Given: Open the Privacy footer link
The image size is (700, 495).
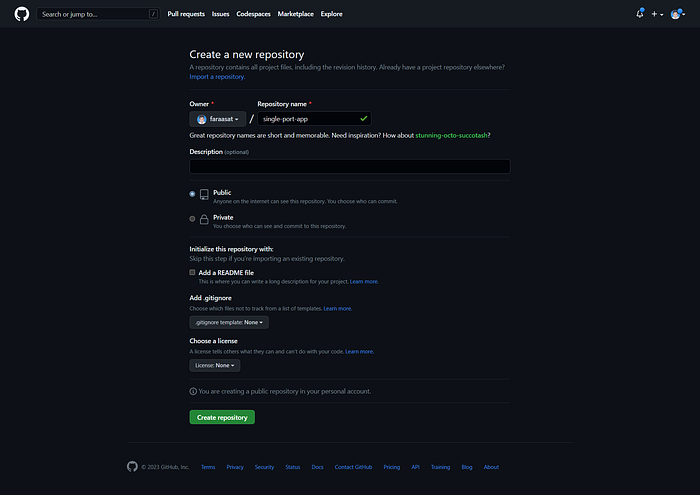Looking at the screenshot, I should coord(235,467).
